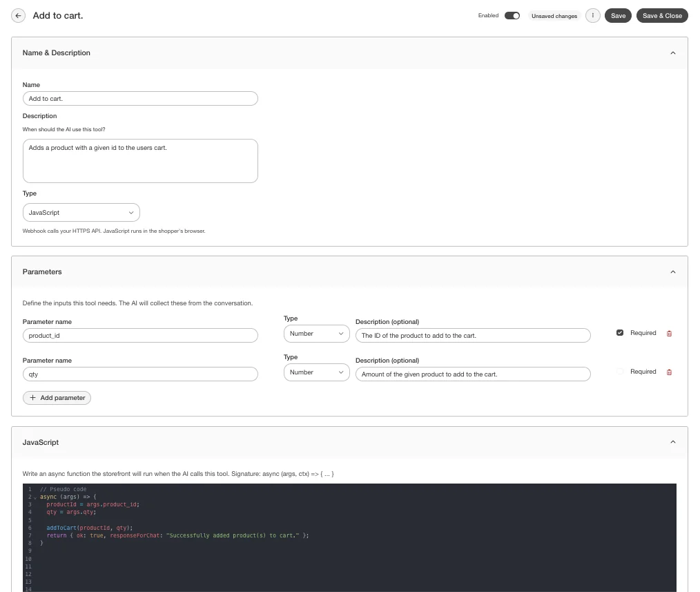
Task: Collapse the Parameters section
Action: (x=673, y=271)
